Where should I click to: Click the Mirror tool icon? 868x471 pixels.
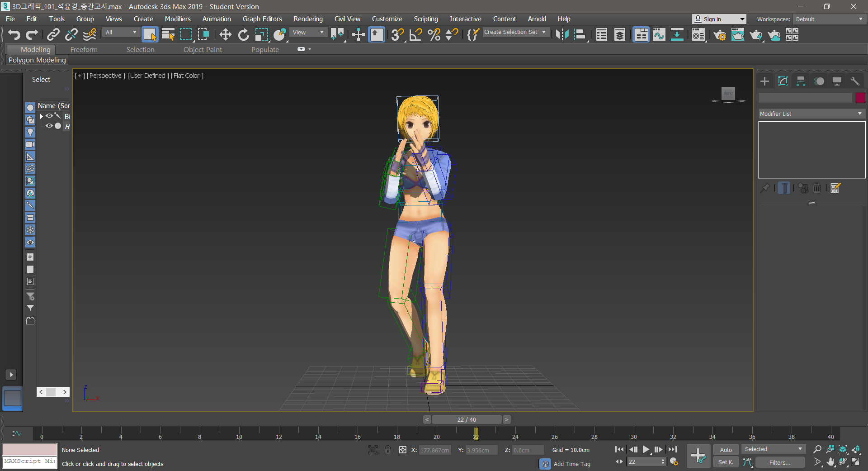click(x=562, y=35)
